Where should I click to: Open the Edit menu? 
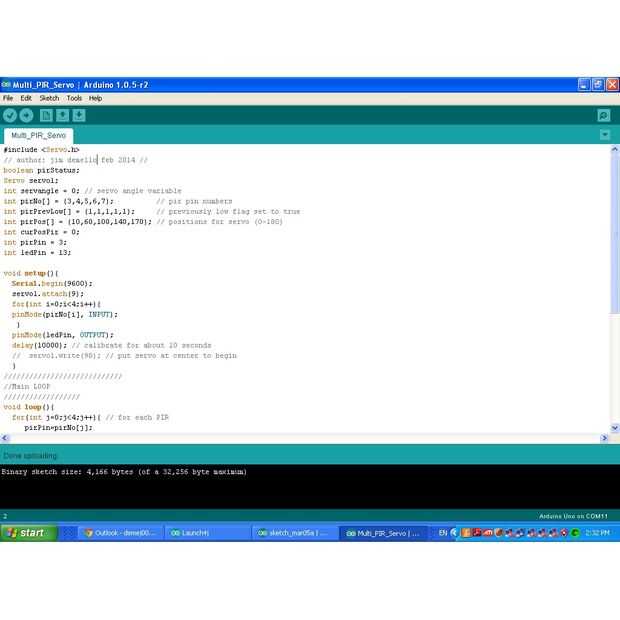pos(26,98)
